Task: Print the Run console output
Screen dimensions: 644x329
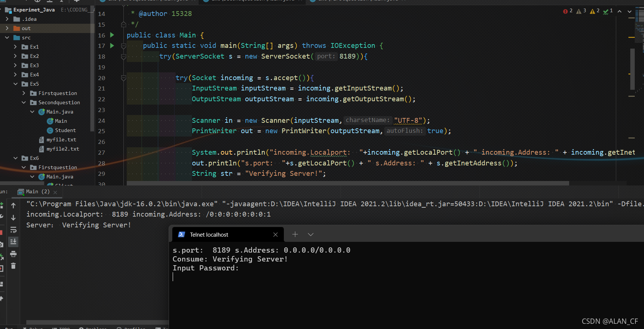Action: tap(13, 254)
